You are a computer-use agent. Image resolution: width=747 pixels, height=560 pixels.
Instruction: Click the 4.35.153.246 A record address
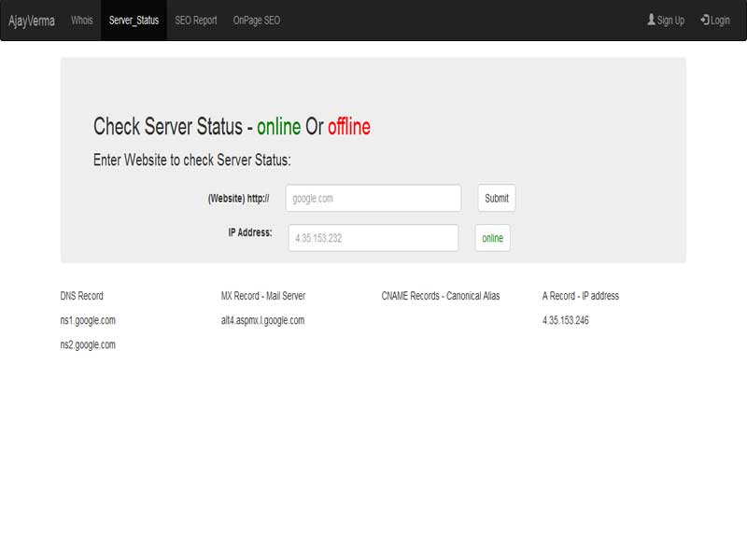pyautogui.click(x=568, y=318)
